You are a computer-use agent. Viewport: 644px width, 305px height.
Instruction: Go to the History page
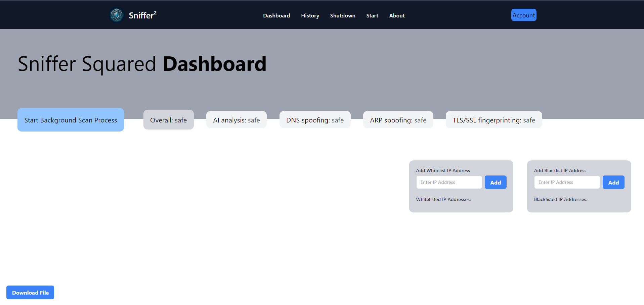coord(310,16)
